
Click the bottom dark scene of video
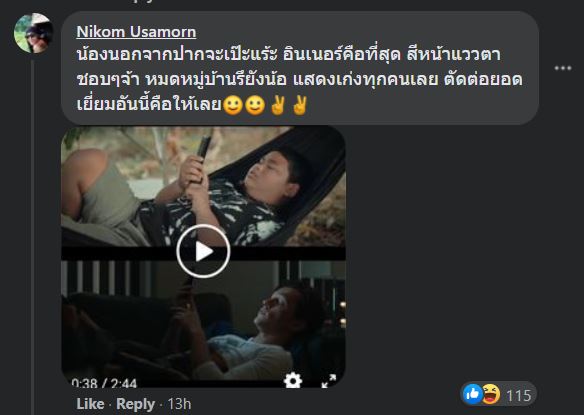point(203,320)
